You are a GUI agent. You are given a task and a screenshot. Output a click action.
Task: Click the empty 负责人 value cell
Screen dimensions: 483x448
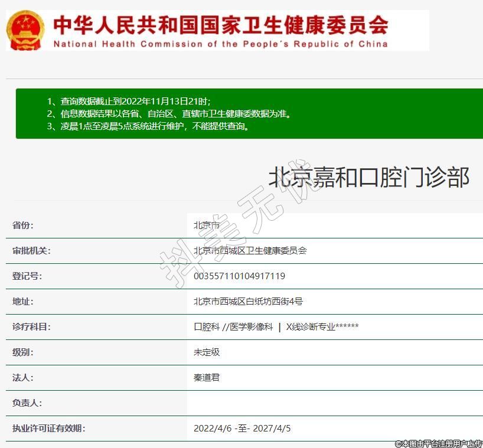[334, 403]
